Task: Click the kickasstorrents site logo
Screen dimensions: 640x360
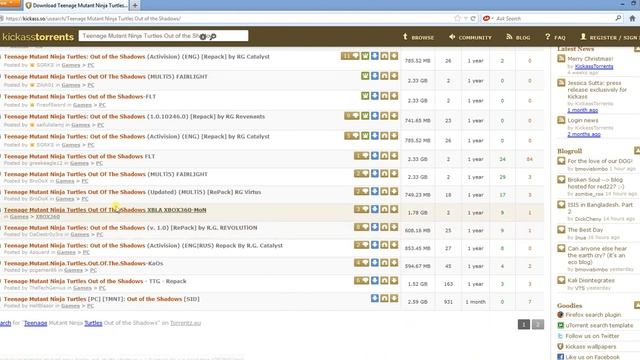Action: (x=38, y=37)
